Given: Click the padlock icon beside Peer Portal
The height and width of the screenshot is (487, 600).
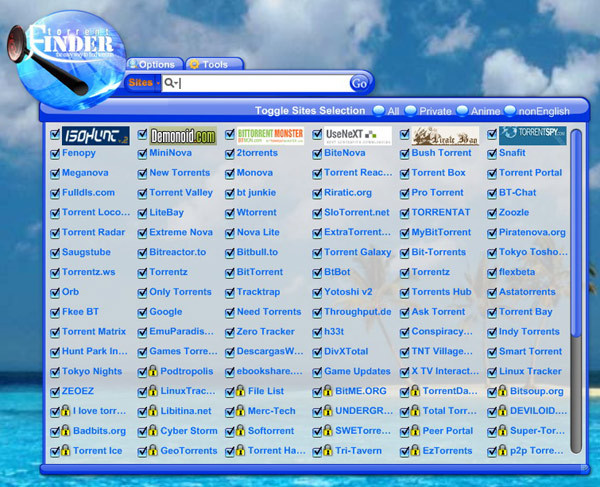Looking at the screenshot, I should click(415, 430).
